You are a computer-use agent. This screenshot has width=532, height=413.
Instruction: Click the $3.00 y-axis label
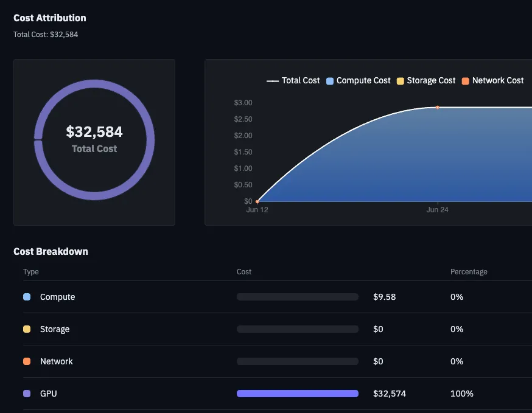(x=243, y=103)
